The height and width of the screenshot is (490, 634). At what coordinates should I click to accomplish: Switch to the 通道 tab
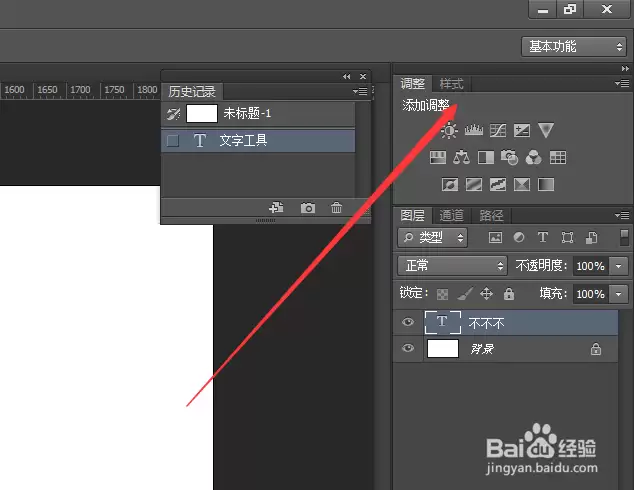click(451, 215)
